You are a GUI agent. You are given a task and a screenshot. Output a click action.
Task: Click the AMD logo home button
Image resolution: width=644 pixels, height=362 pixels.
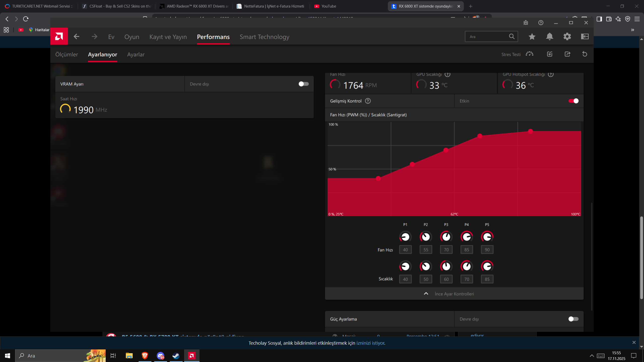tap(59, 36)
